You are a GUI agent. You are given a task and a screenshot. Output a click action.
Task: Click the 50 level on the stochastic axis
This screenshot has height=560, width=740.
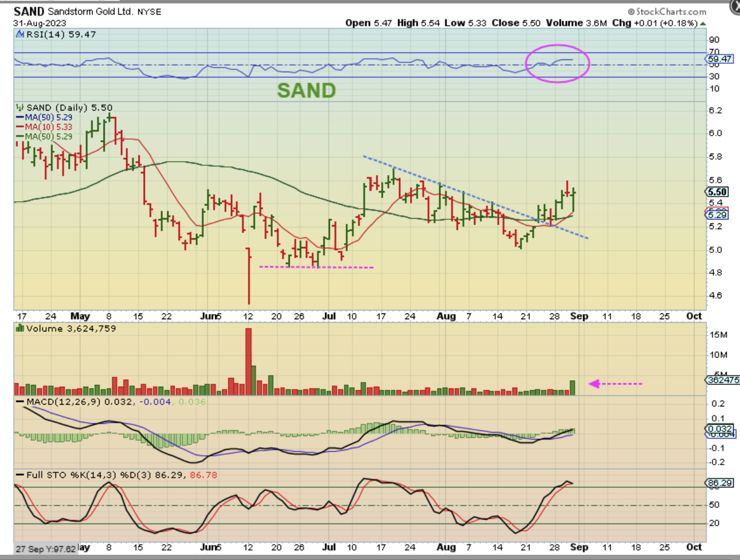pos(714,505)
